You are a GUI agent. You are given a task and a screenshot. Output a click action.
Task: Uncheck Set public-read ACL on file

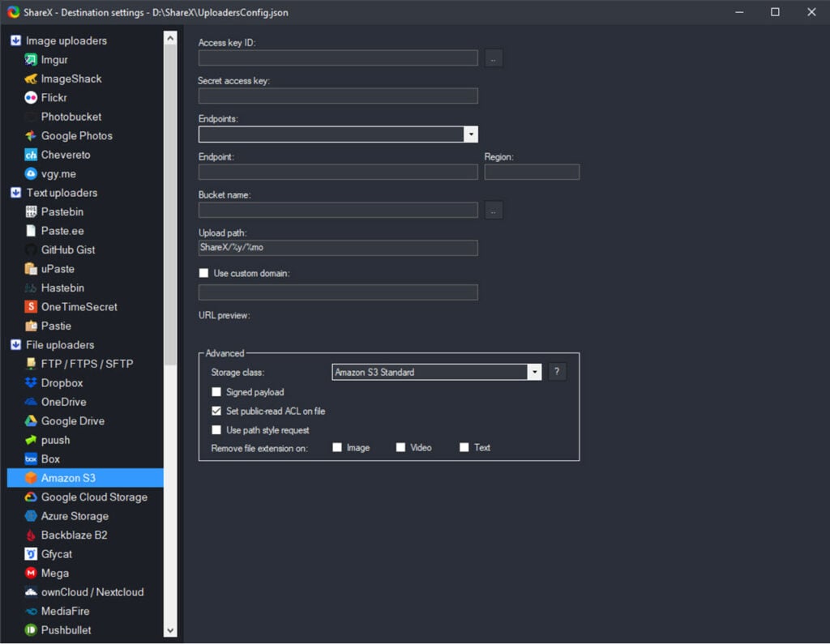click(x=216, y=412)
